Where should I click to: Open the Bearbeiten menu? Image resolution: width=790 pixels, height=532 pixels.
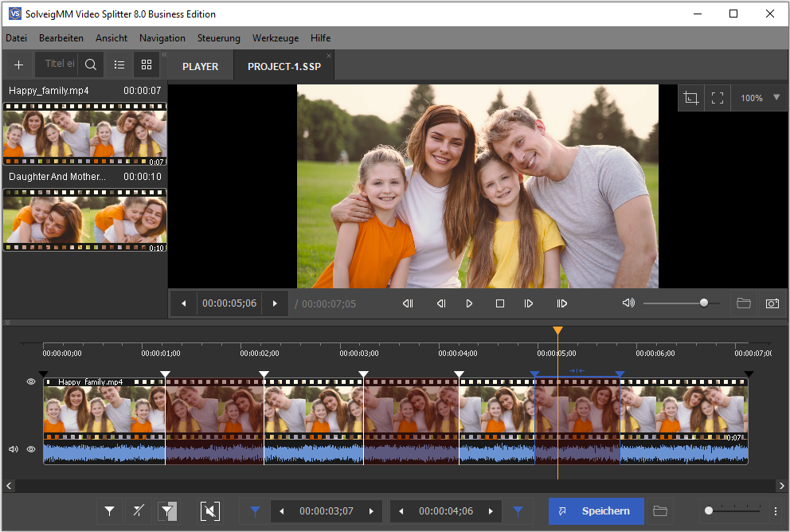tap(61, 38)
